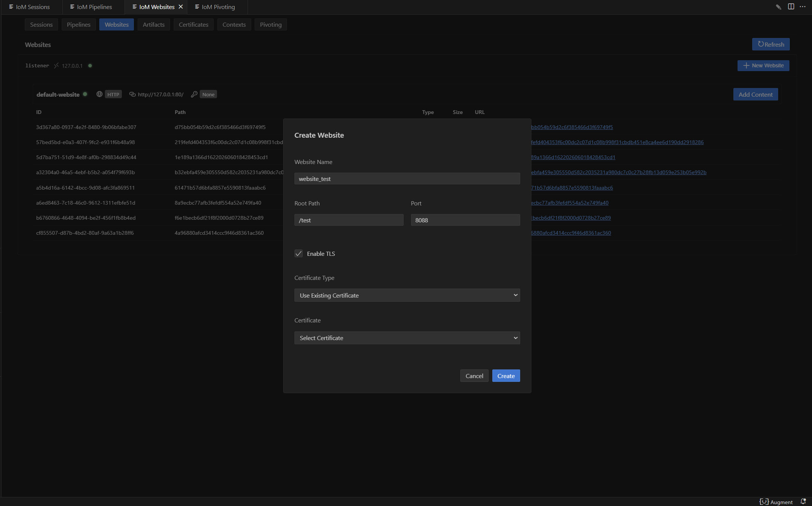Open the Certificate Type dropdown
812x506 pixels.
click(407, 295)
